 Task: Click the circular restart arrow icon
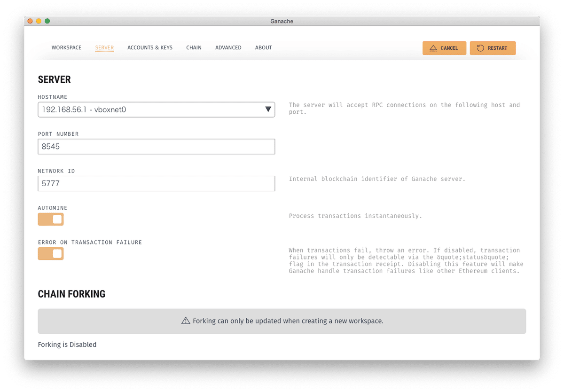pyautogui.click(x=480, y=48)
